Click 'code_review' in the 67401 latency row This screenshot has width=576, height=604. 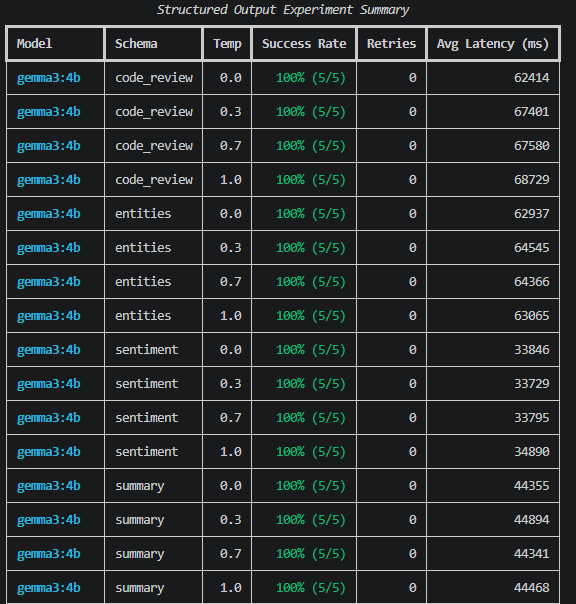tap(154, 112)
